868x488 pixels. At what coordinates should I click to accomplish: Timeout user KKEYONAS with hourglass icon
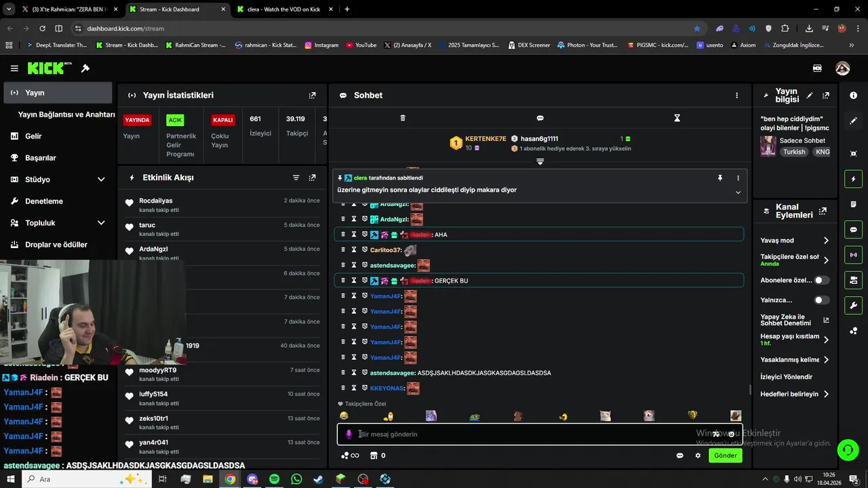353,388
